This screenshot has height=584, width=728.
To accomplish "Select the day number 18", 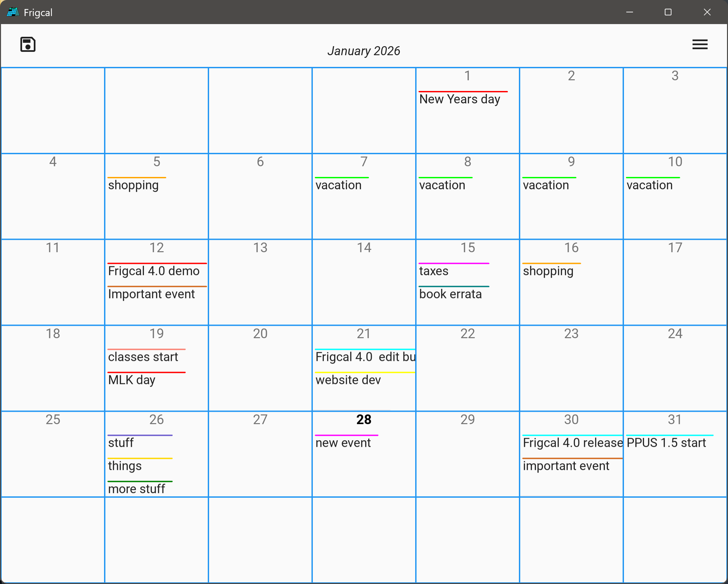I will pos(53,333).
